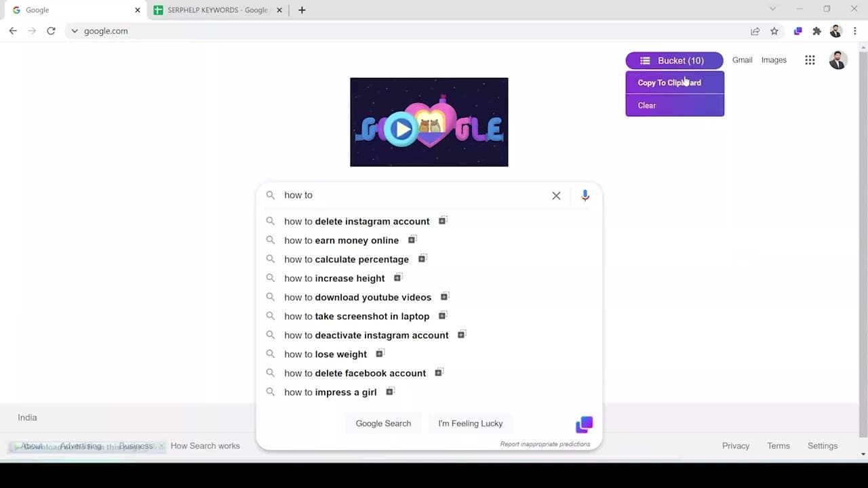The height and width of the screenshot is (488, 868).
Task: Clear the search box with X icon
Action: pos(556,195)
